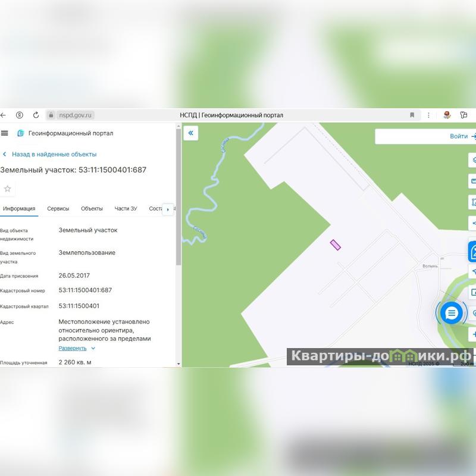The width and height of the screenshot is (476, 476).
Task: Open the browser three-dot menu
Action: 428,115
